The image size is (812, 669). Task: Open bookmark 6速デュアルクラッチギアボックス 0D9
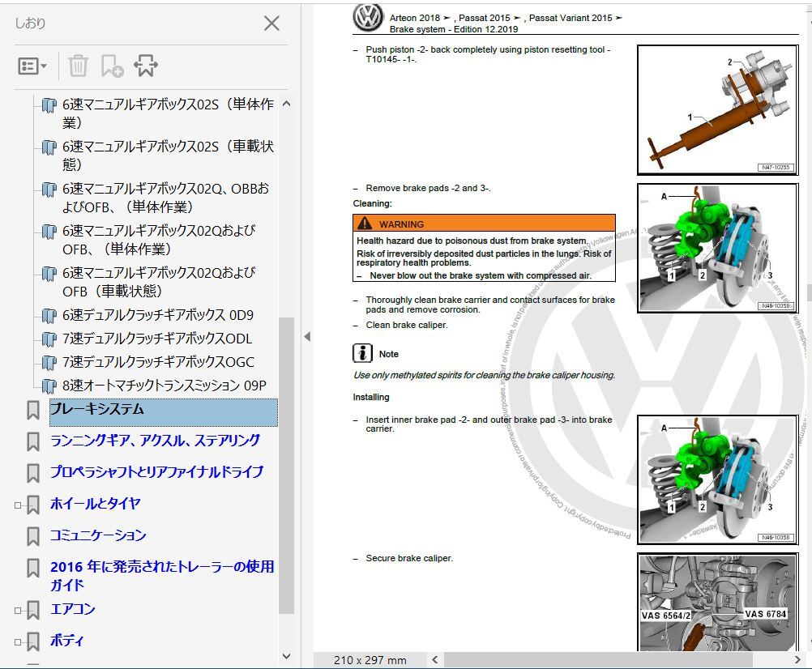click(158, 314)
